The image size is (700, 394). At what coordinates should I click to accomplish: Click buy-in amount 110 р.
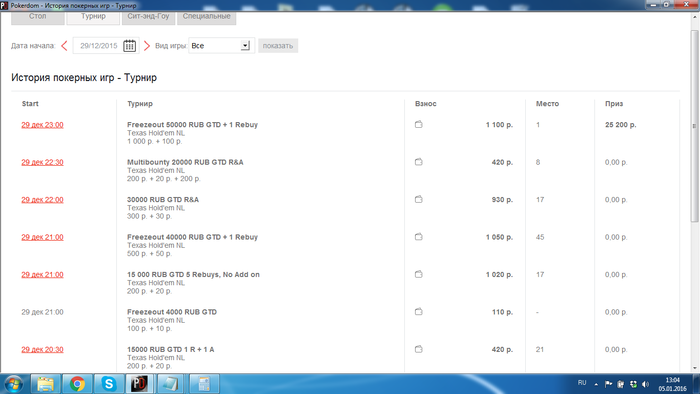502,312
